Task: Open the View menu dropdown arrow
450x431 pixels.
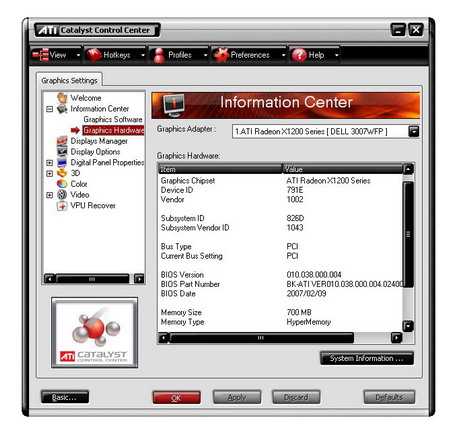Action: click(78, 55)
